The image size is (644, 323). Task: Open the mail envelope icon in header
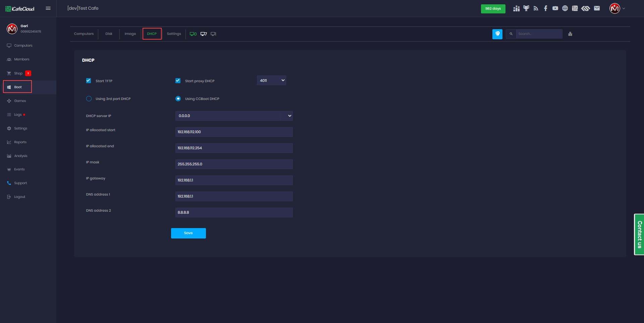(x=597, y=8)
